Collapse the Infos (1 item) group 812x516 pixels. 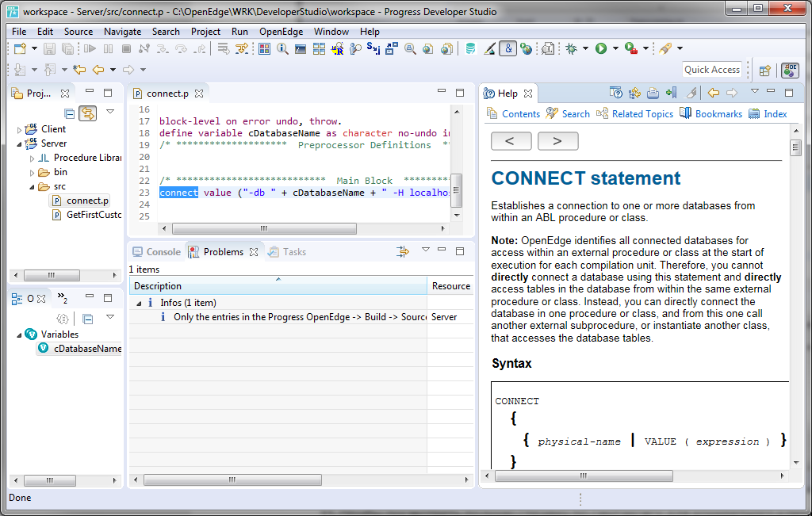coord(139,304)
